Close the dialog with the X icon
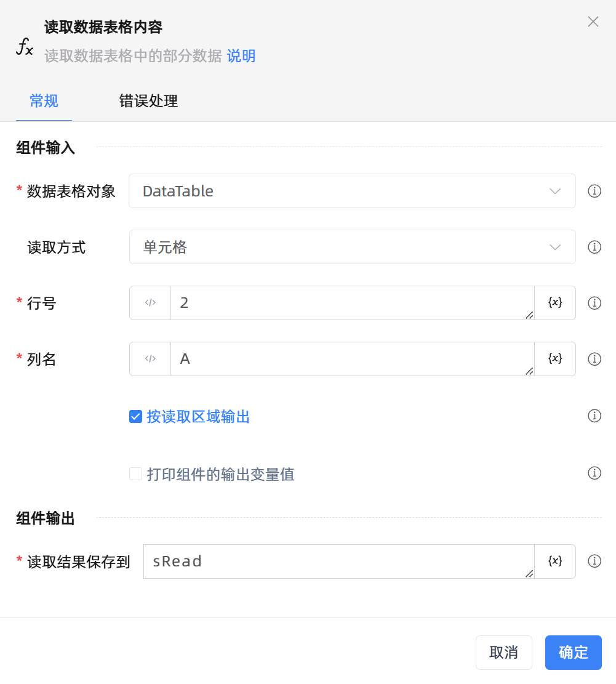 pyautogui.click(x=593, y=22)
